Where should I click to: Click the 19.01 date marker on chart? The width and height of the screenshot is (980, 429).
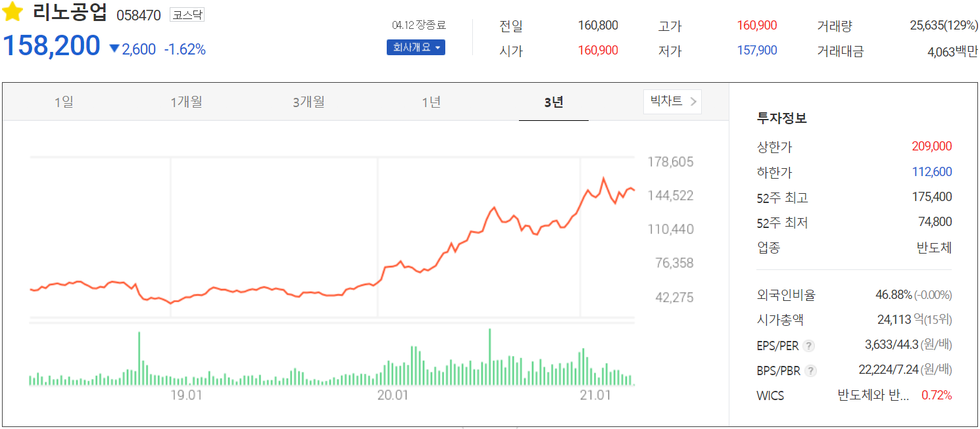coord(185,395)
